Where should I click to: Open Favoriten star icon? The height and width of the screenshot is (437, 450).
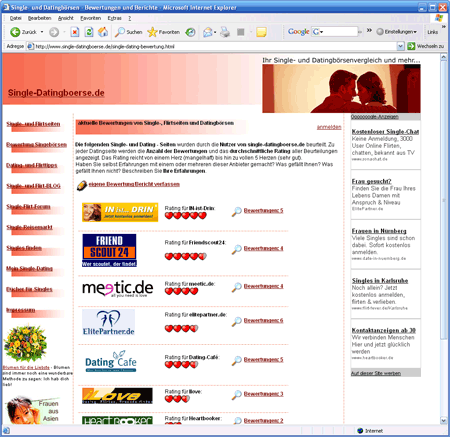tap(152, 32)
